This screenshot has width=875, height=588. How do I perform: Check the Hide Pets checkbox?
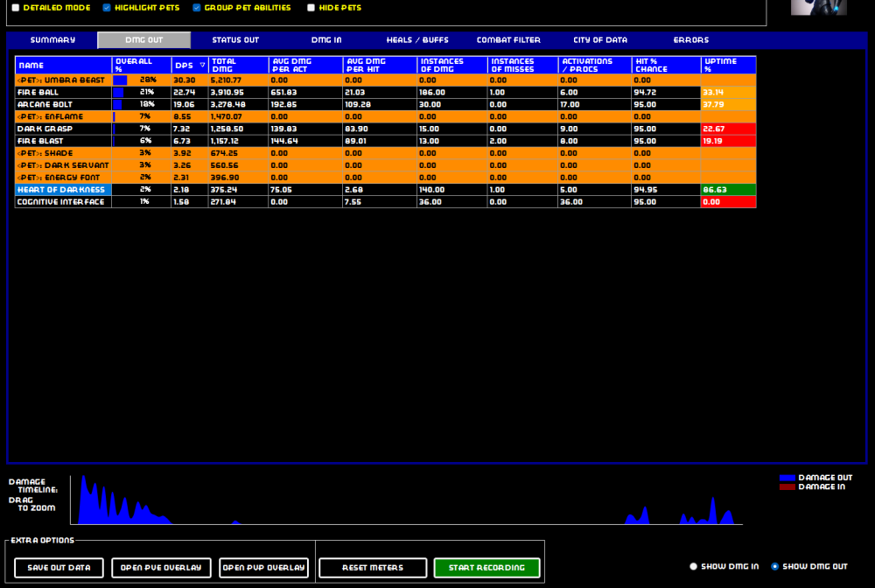311,8
